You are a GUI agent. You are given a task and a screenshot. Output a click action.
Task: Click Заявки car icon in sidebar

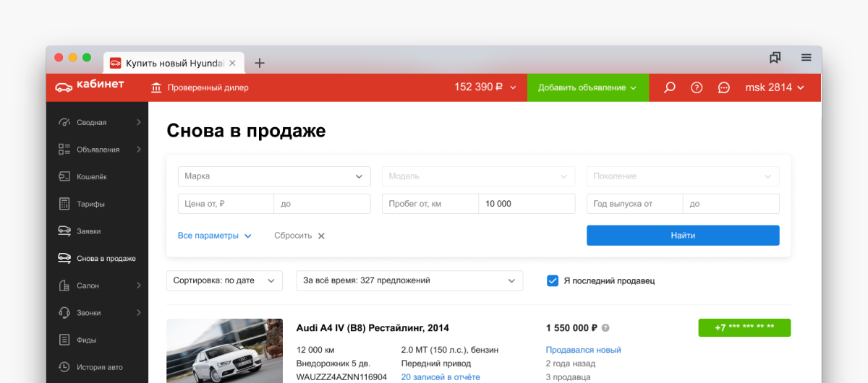click(64, 231)
